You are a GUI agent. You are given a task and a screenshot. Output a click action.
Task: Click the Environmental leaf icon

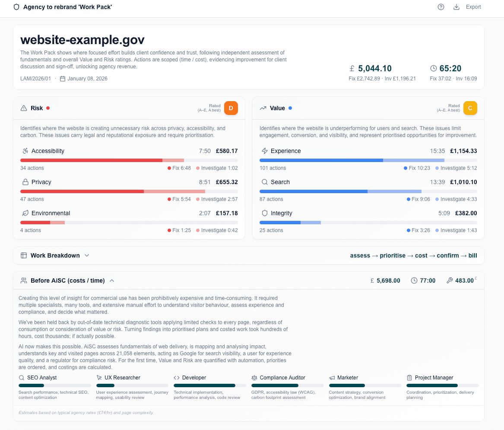point(25,213)
